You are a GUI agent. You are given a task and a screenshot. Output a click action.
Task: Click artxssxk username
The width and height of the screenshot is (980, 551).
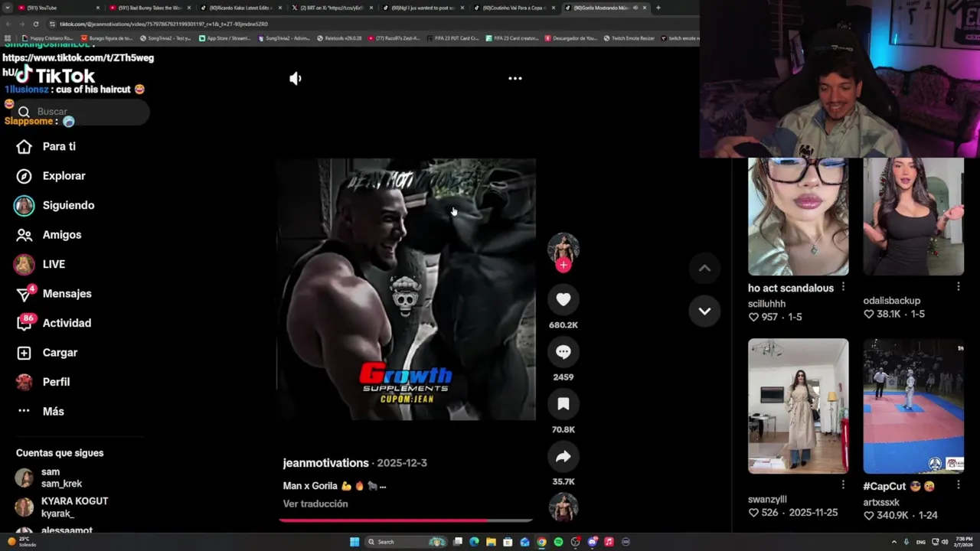(x=881, y=503)
